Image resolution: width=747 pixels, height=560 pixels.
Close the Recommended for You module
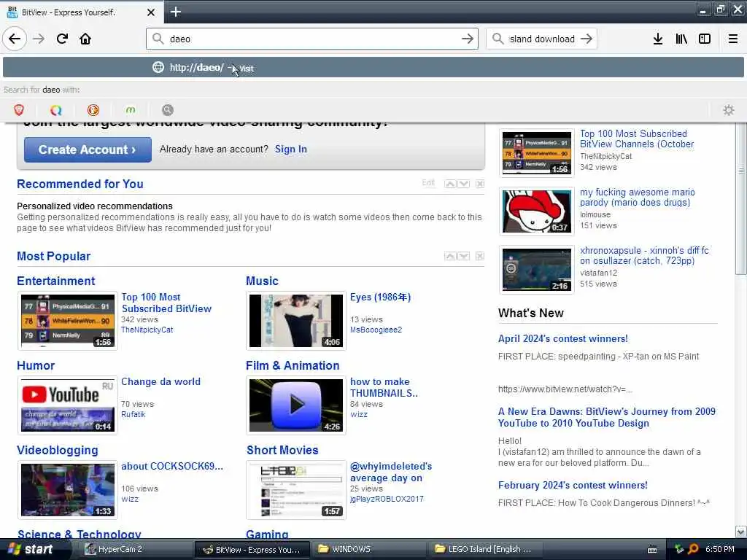[x=480, y=184]
